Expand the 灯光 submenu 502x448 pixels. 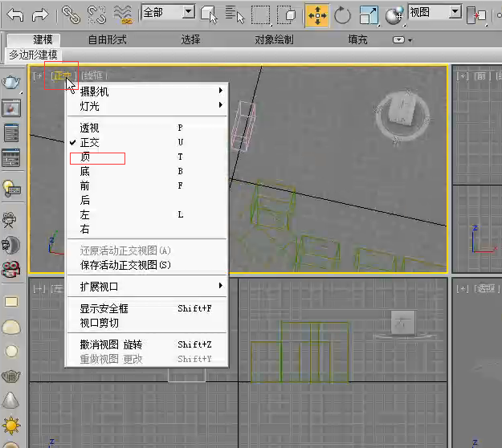click(x=147, y=106)
